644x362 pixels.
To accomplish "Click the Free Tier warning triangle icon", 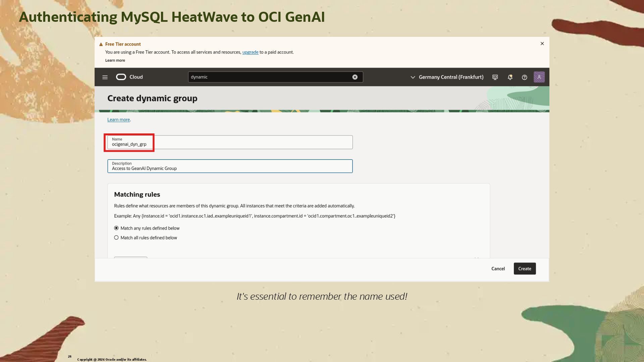I will (101, 44).
